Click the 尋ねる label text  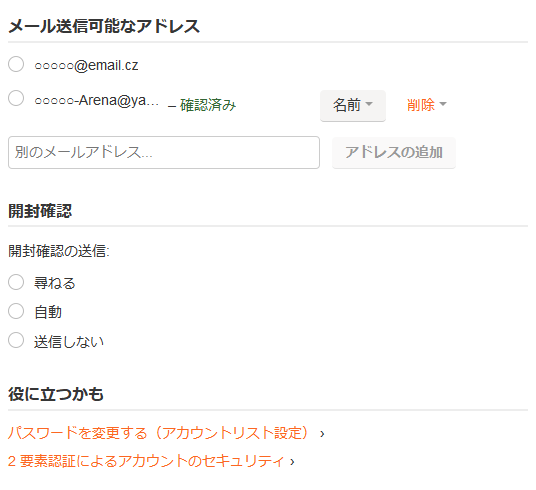(x=55, y=283)
